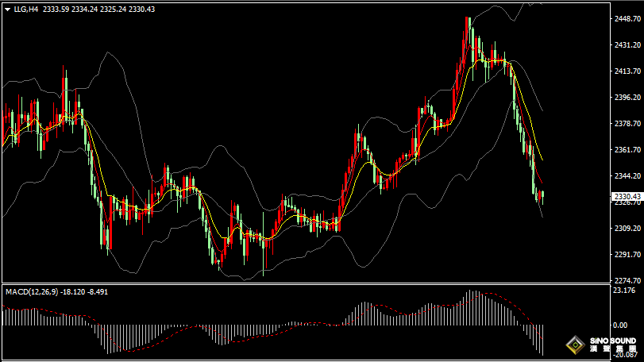Click the 2396.20 price axis label
Viewport: 644px width, 362px height.
click(x=627, y=98)
